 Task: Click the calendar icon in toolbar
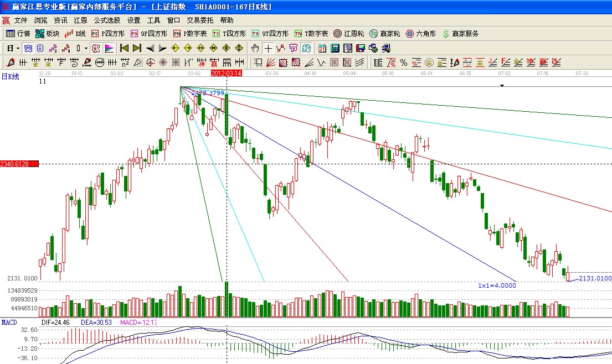point(322,48)
